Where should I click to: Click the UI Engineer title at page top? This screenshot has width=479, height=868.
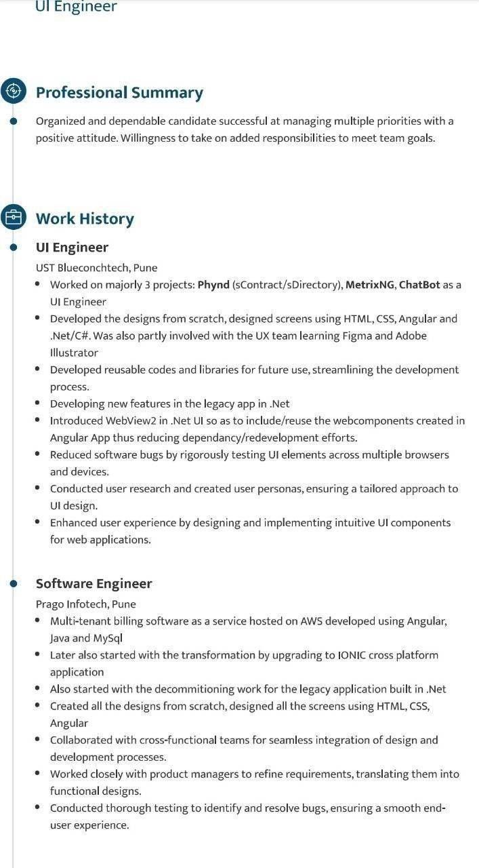(76, 7)
